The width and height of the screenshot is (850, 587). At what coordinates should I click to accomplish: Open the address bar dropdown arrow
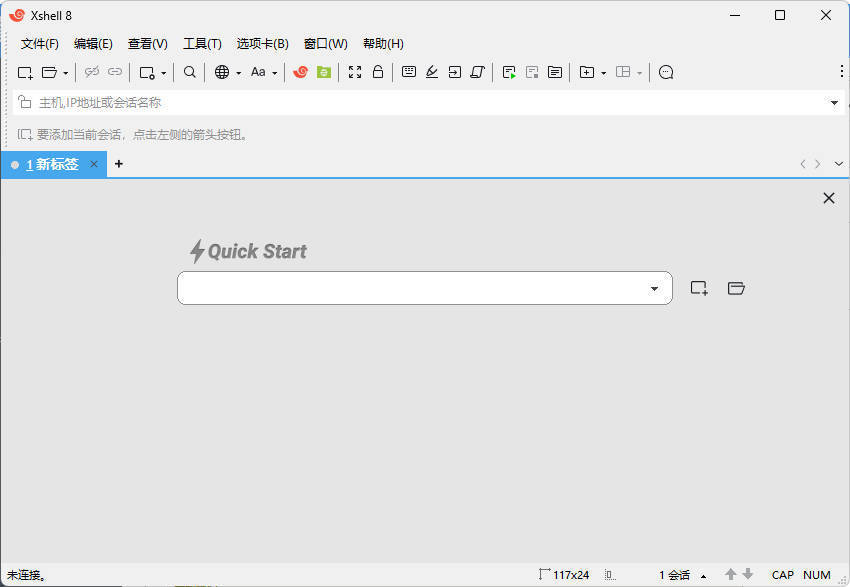click(x=834, y=102)
